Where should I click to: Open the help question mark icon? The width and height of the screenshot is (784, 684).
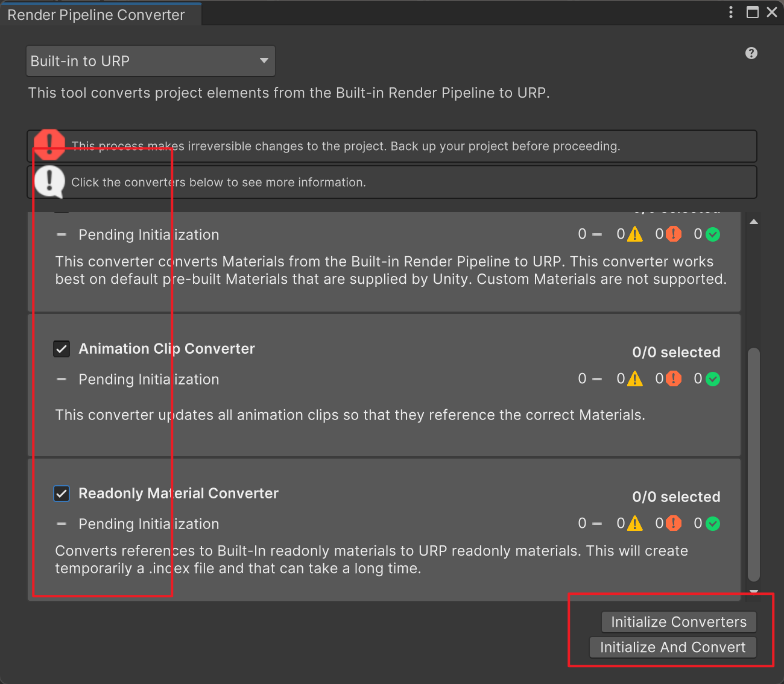751,53
